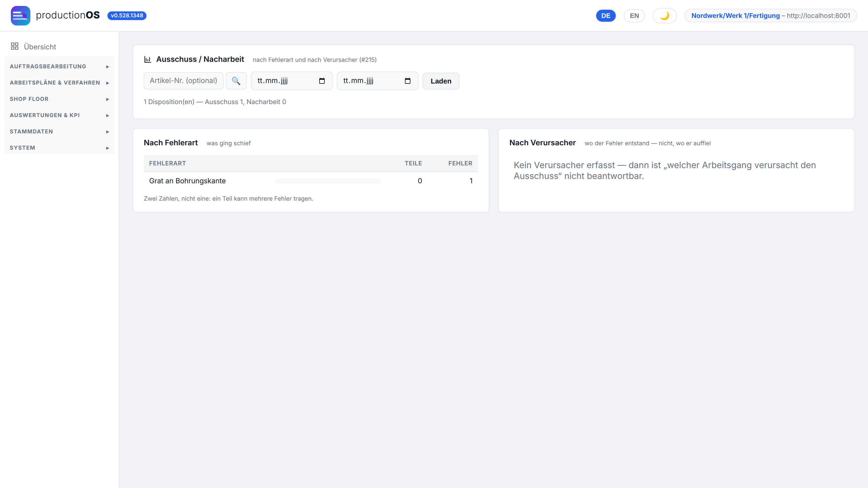868x488 pixels.
Task: Open the second date field's calendar icon
Action: (x=407, y=81)
